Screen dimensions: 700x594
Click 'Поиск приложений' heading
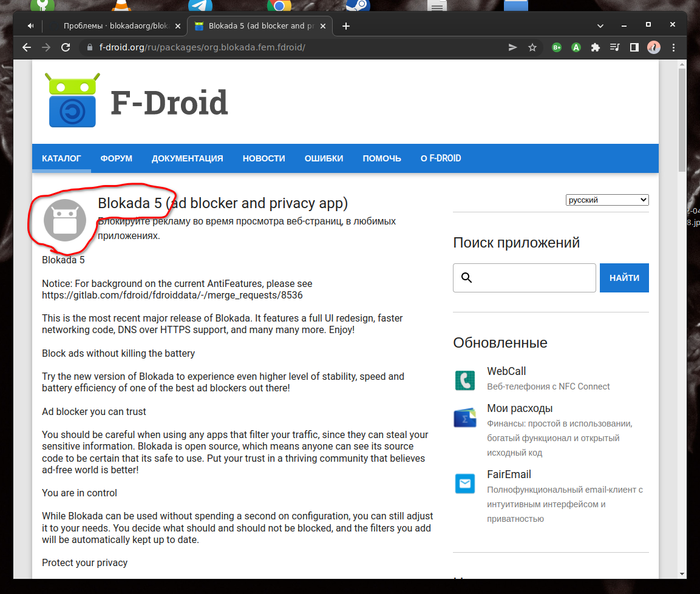click(517, 243)
